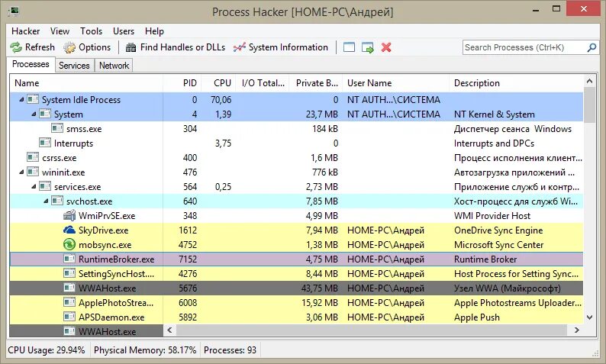Click the Refresh toolbar button

point(33,47)
